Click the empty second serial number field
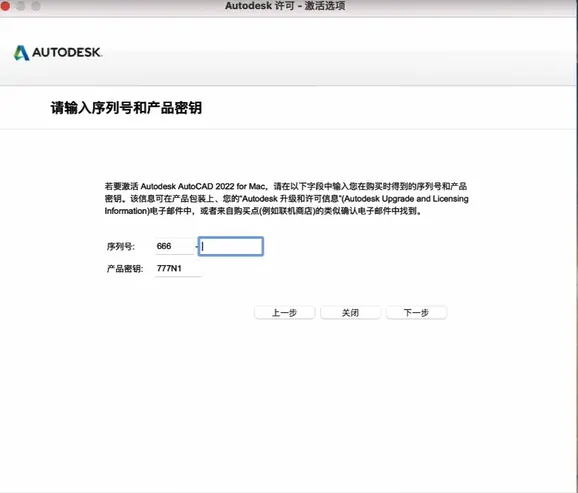578x493 pixels. tap(231, 246)
